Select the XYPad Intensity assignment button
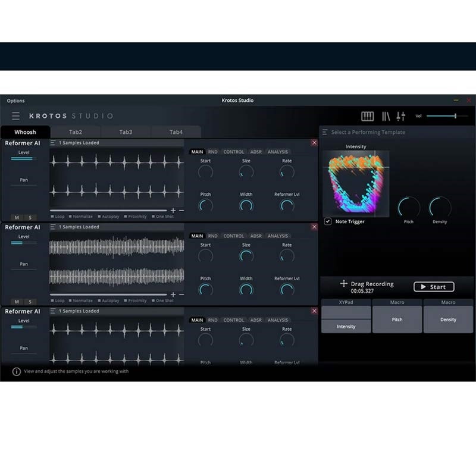Viewport: 476px width, 476px height. pos(346,326)
